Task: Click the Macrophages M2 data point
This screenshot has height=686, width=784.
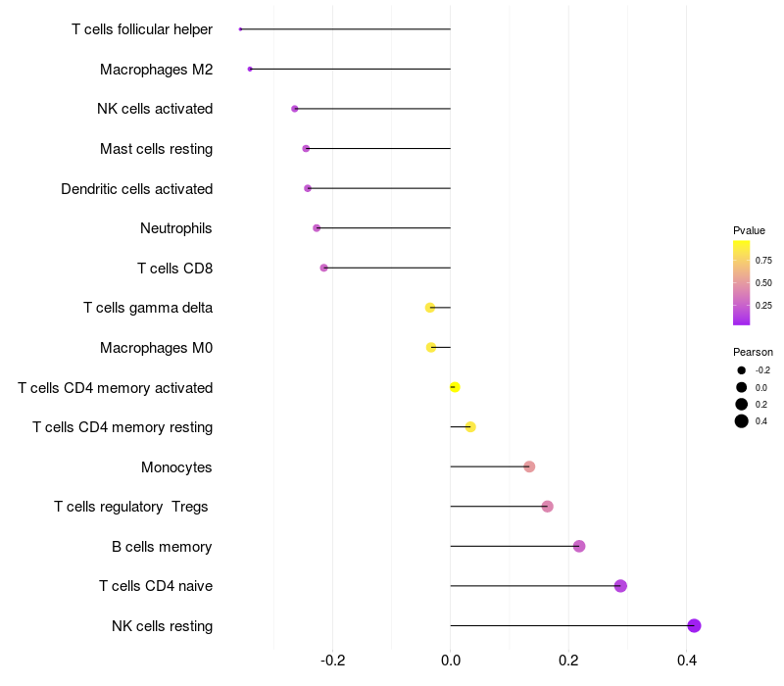Action: coord(250,69)
